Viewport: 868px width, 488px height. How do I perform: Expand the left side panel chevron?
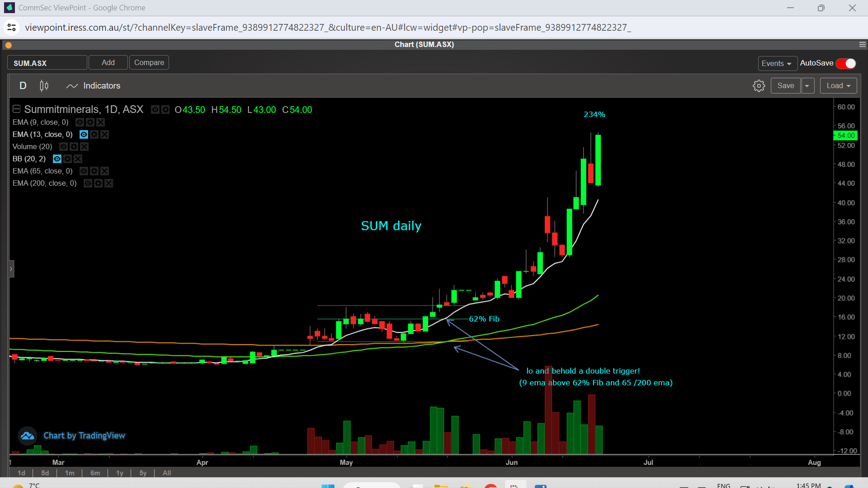click(x=11, y=269)
